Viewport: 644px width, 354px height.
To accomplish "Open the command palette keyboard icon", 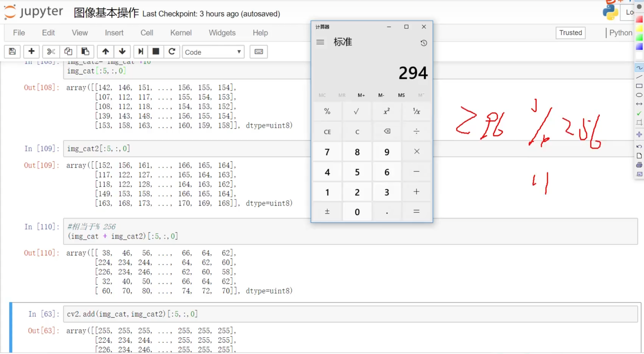I will coord(259,51).
